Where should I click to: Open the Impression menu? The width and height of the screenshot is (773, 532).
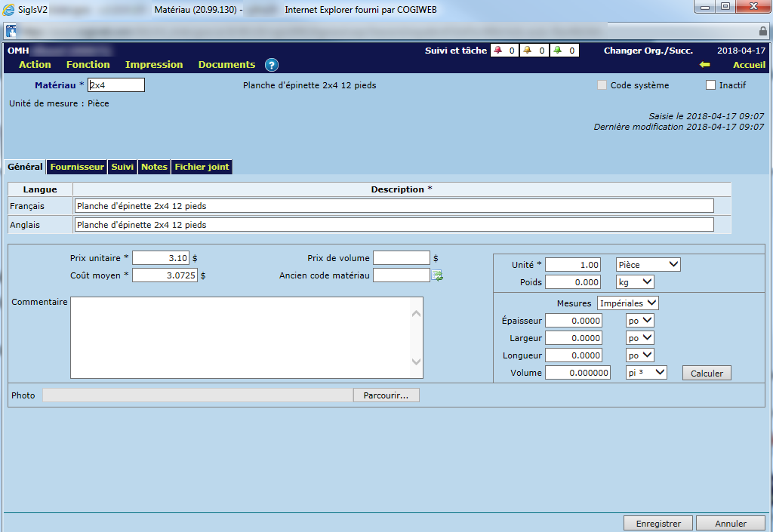point(154,65)
